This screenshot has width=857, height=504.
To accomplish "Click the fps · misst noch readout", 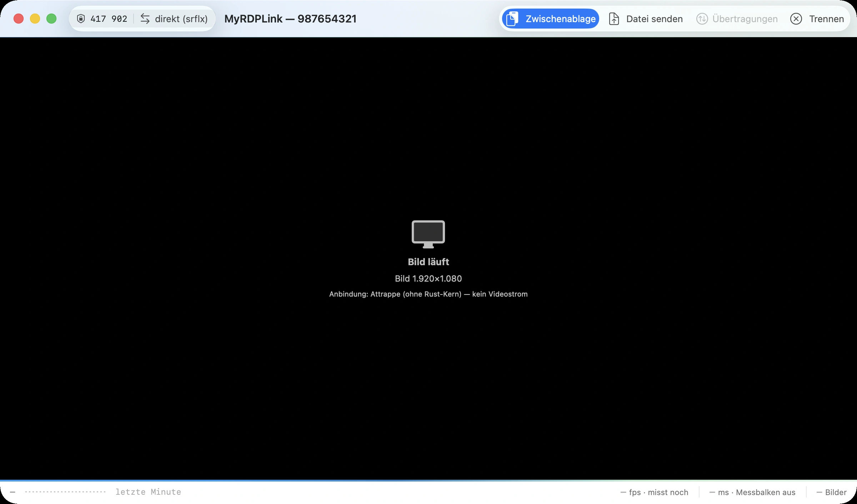I will tap(654, 492).
